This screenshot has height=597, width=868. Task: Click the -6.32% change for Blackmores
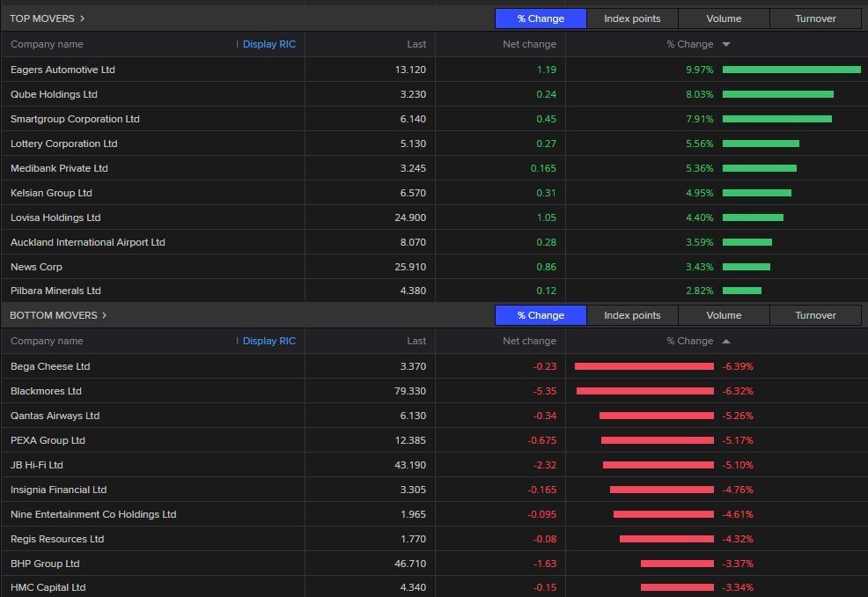click(x=738, y=391)
